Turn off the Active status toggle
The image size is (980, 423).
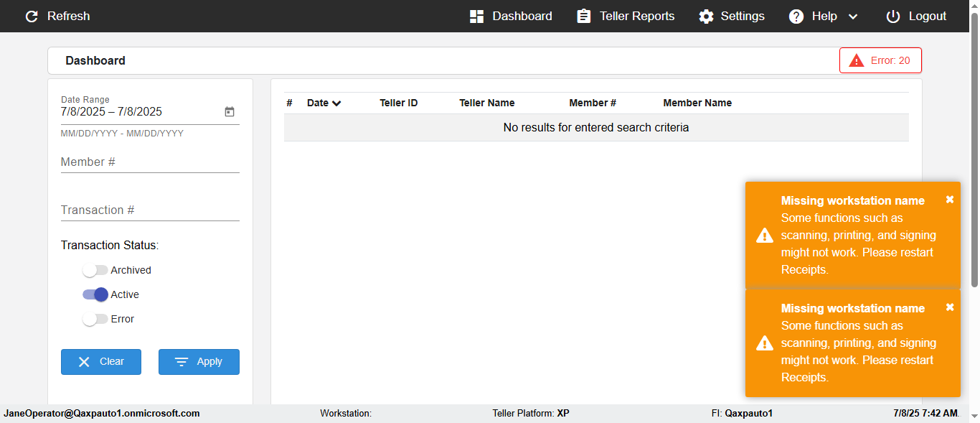click(95, 294)
